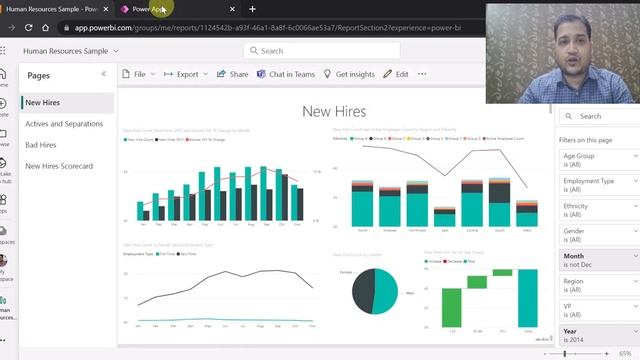Click the New Hires report title
Screen dimensions: 640x360
click(x=334, y=111)
